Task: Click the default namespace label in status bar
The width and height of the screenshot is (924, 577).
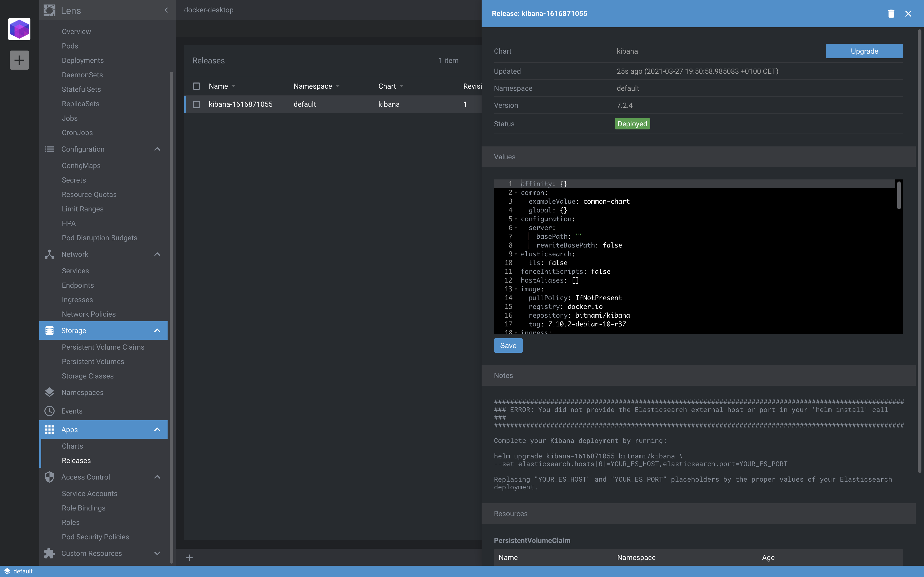Action: (23, 571)
